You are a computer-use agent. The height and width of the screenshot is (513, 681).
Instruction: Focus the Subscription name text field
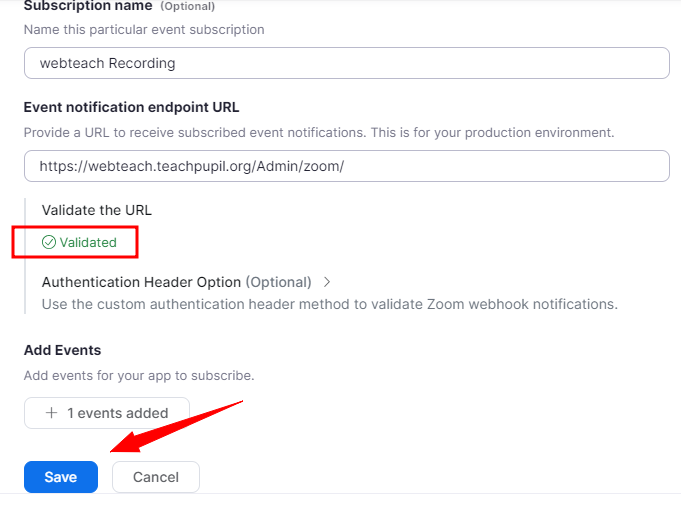(346, 63)
